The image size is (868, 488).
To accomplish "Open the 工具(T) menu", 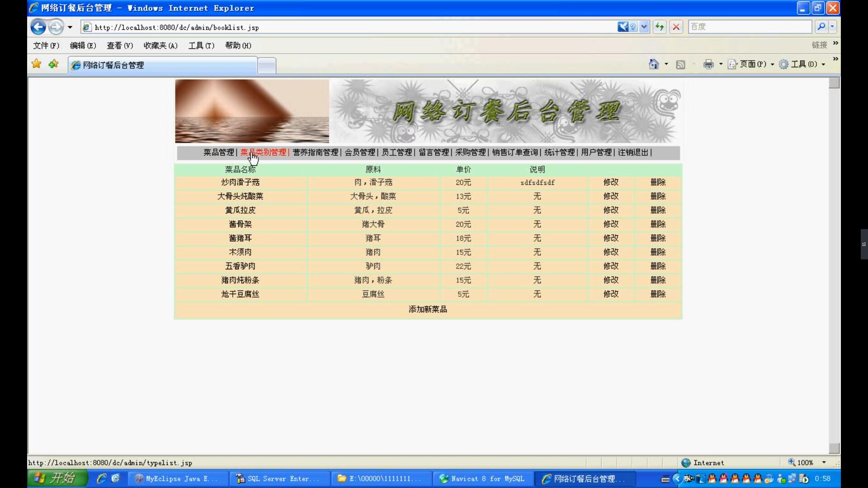I will tap(201, 46).
